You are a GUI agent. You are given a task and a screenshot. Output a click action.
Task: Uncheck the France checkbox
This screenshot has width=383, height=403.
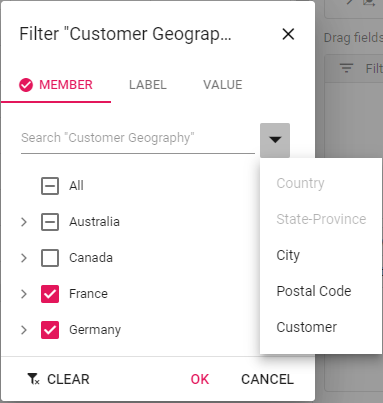50,294
